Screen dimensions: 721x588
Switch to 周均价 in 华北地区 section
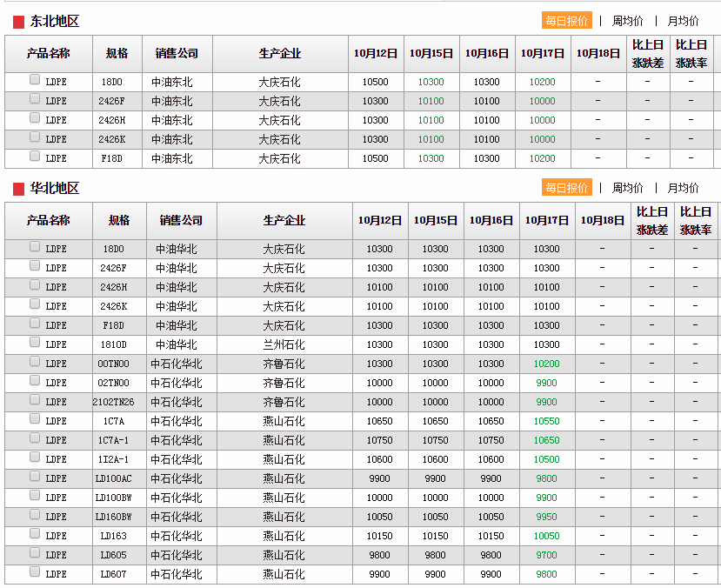click(x=627, y=188)
